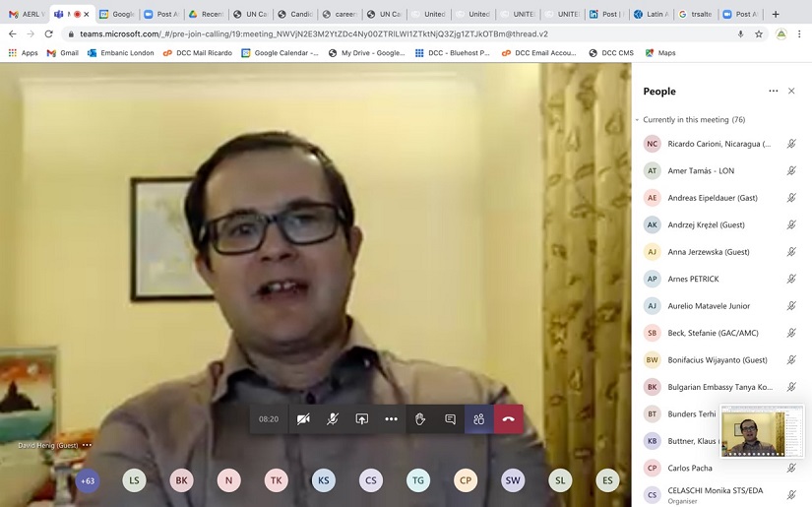Unmute microphone in meeting toolbar
Image resolution: width=812 pixels, height=507 pixels.
[333, 419]
